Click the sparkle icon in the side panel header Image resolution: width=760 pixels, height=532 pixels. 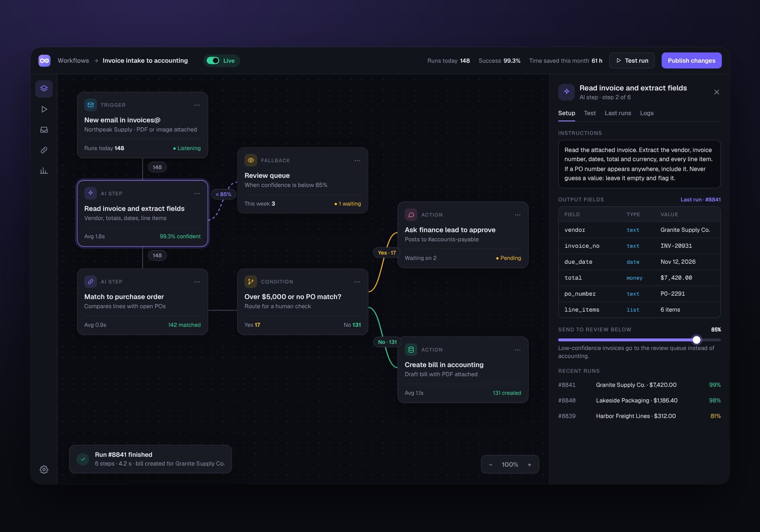(x=567, y=92)
